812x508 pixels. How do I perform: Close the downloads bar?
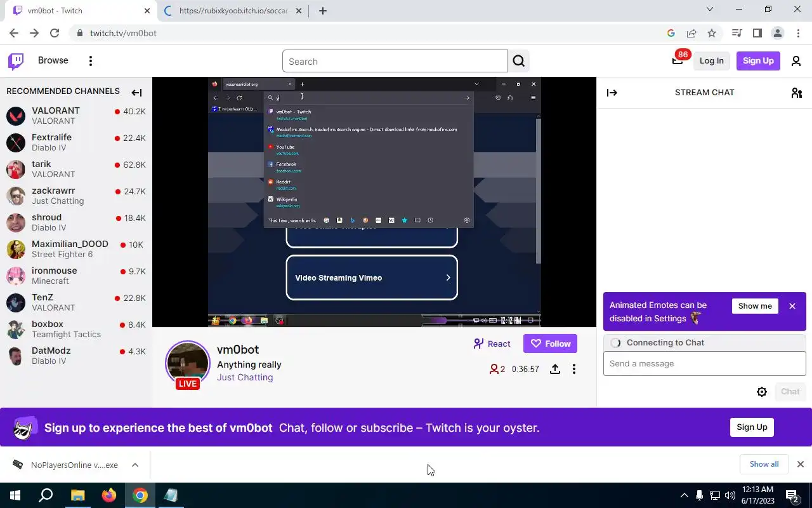tap(801, 464)
